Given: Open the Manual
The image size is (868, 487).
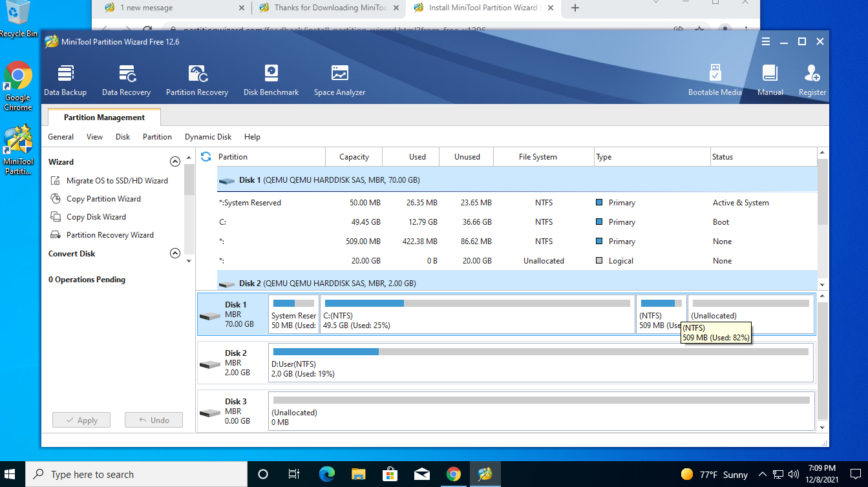Looking at the screenshot, I should (770, 81).
